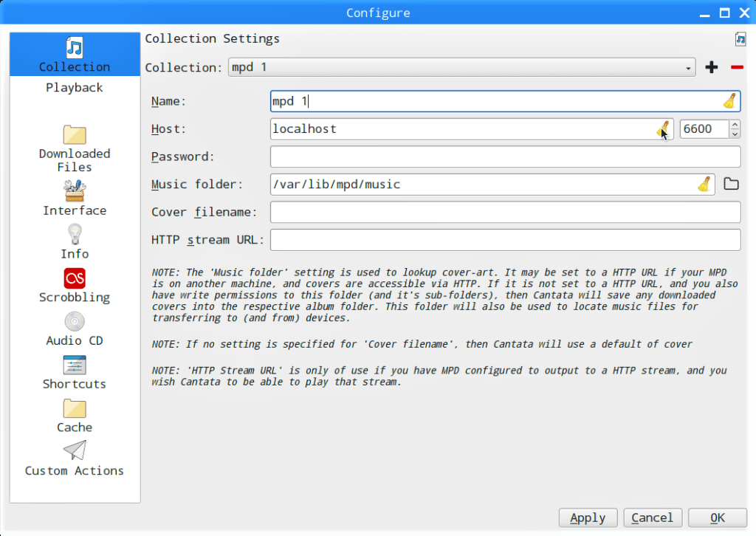Open the Custom Actions section

pyautogui.click(x=75, y=458)
